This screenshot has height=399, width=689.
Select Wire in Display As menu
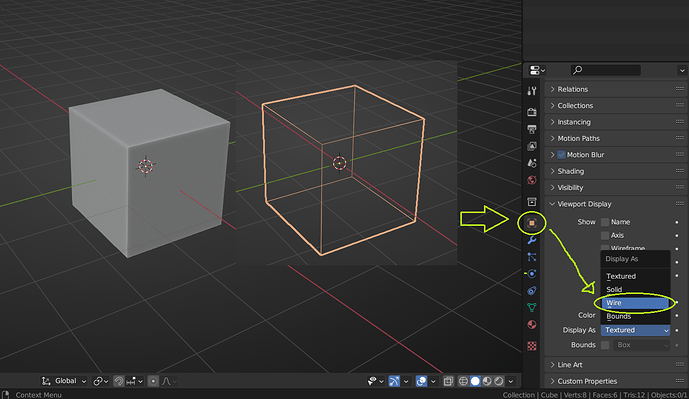(635, 303)
